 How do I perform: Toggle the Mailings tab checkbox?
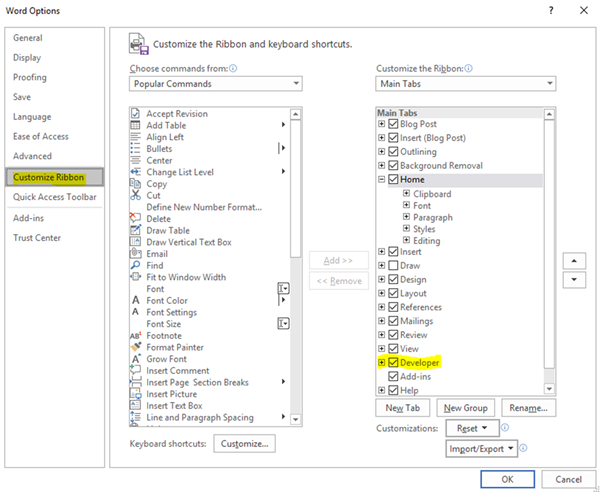(x=394, y=322)
